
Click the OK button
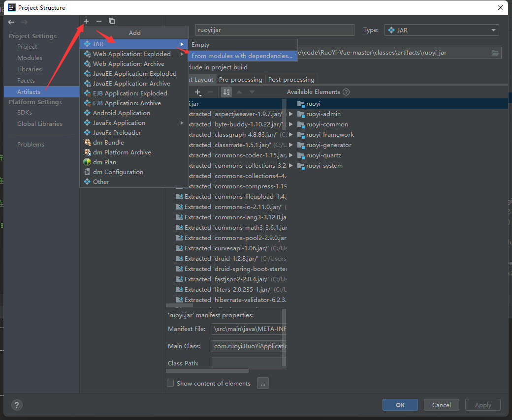point(400,405)
